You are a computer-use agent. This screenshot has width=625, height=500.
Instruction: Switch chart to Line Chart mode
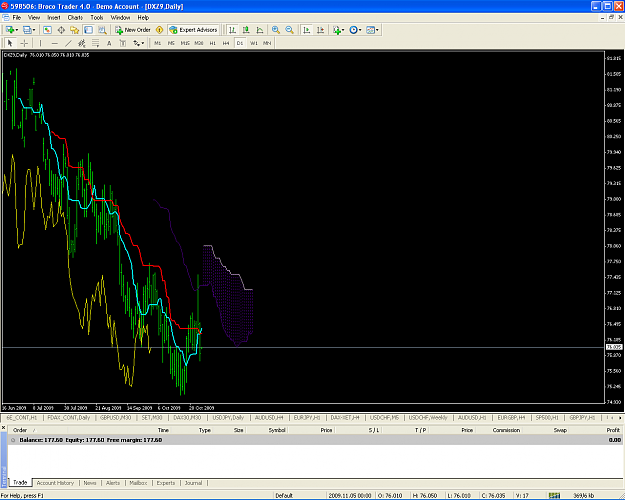coord(260,30)
